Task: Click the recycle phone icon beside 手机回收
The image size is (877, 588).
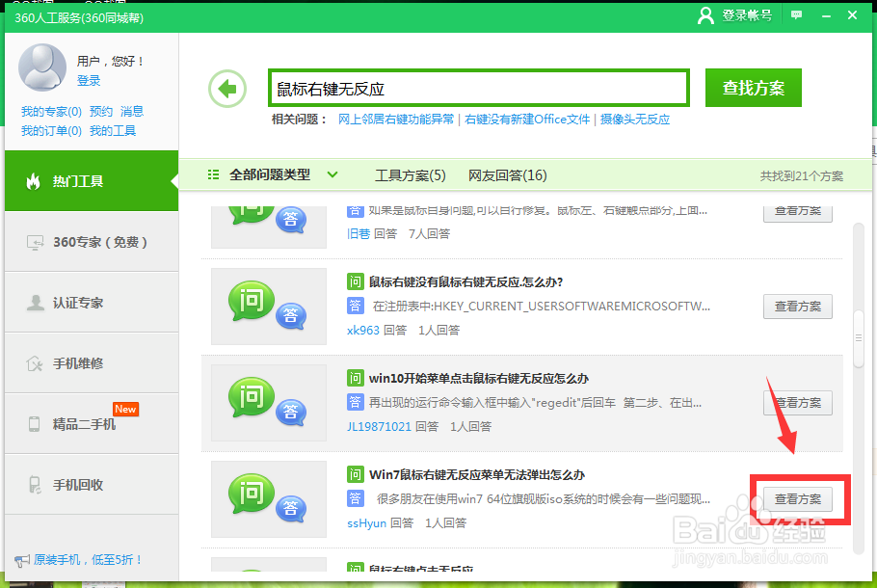Action: [35, 485]
